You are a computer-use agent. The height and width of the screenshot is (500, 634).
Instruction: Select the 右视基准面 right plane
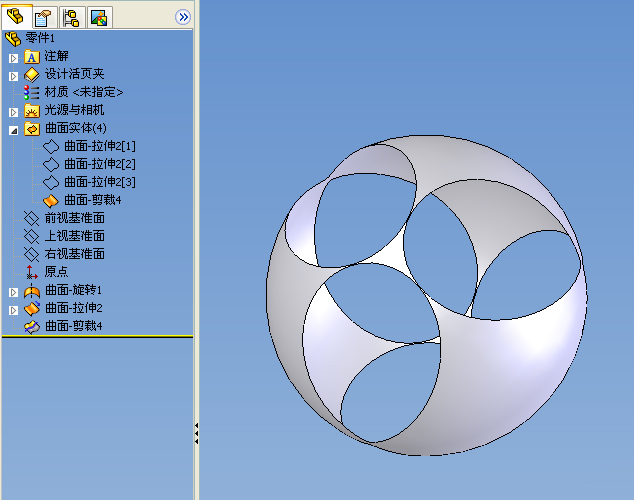click(x=74, y=254)
